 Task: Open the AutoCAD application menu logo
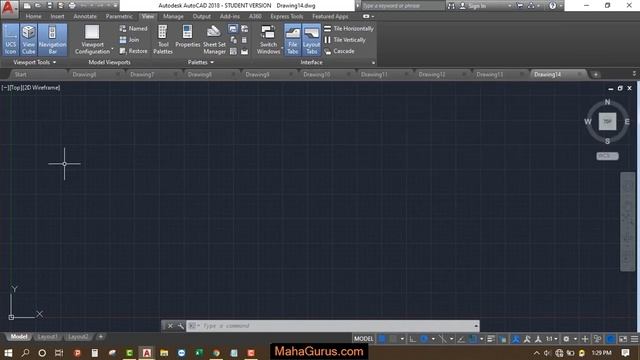[x=9, y=9]
